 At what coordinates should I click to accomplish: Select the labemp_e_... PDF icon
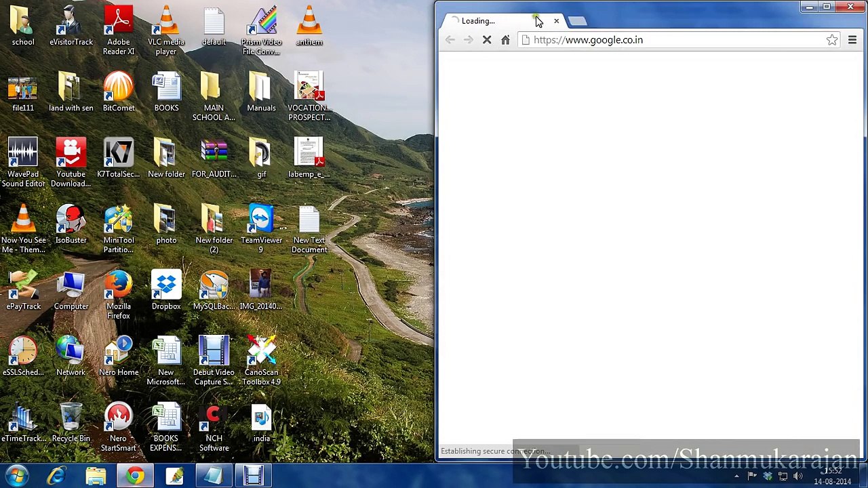309,158
